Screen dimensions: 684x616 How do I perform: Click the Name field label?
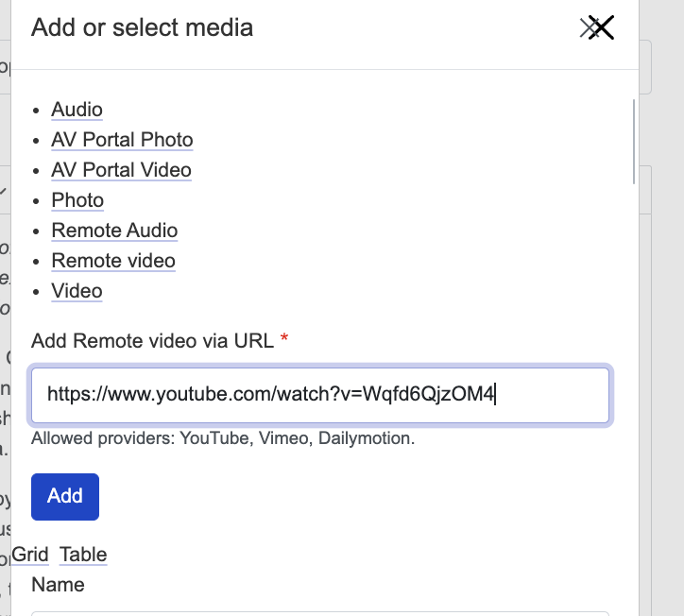[x=58, y=585]
